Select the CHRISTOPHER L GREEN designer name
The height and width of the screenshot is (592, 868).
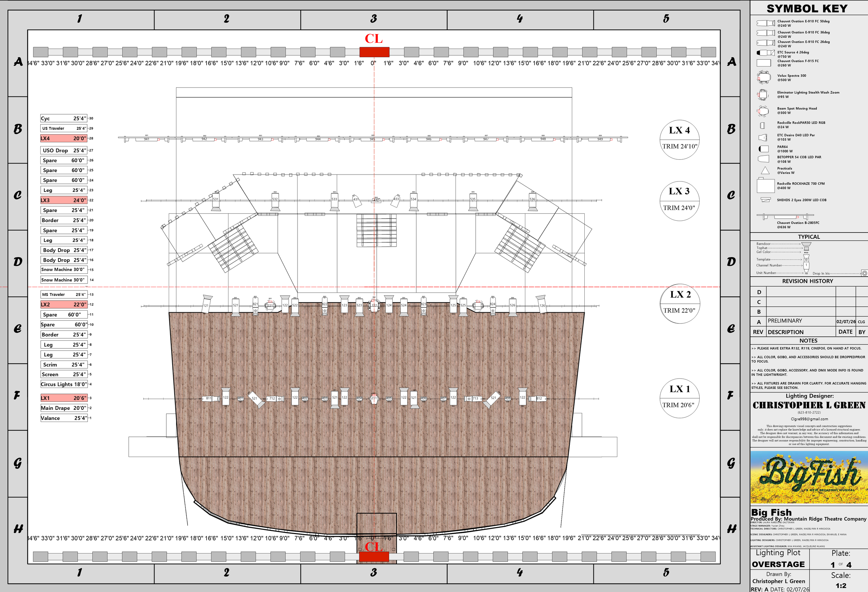click(809, 405)
